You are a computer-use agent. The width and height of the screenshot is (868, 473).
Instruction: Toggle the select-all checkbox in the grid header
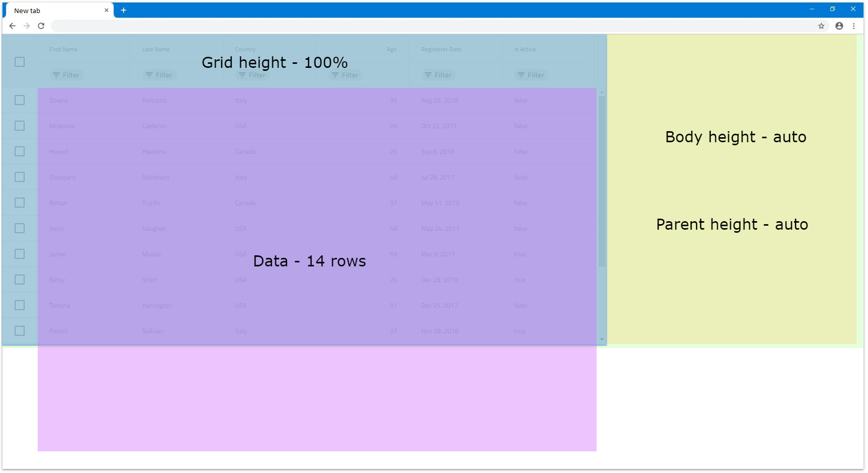tap(20, 62)
